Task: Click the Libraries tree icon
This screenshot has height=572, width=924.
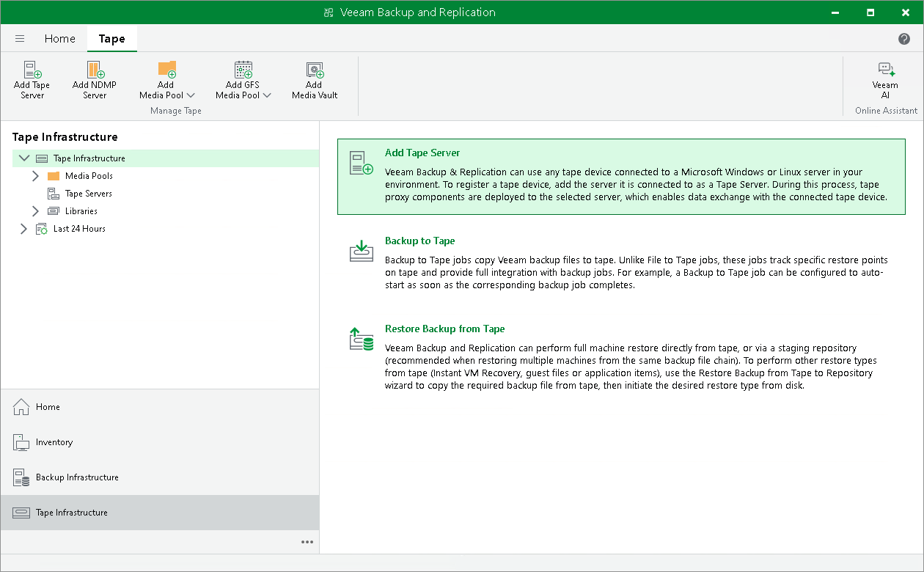Action: (x=54, y=211)
